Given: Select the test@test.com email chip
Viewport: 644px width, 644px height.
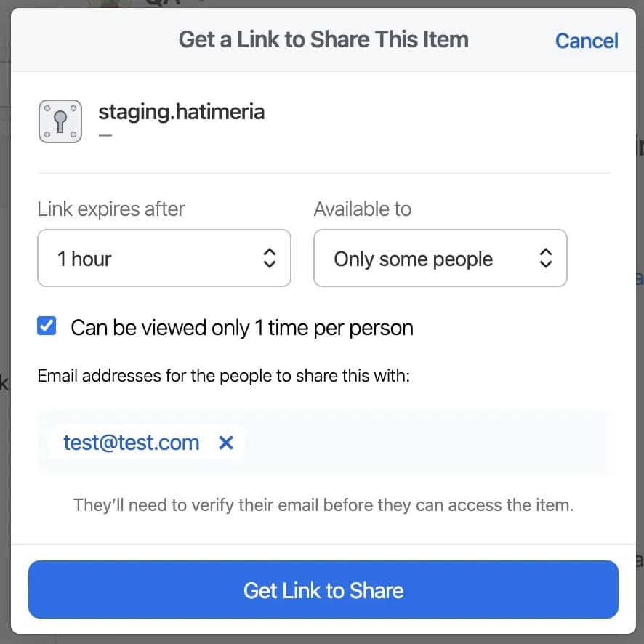Looking at the screenshot, I should tap(132, 443).
